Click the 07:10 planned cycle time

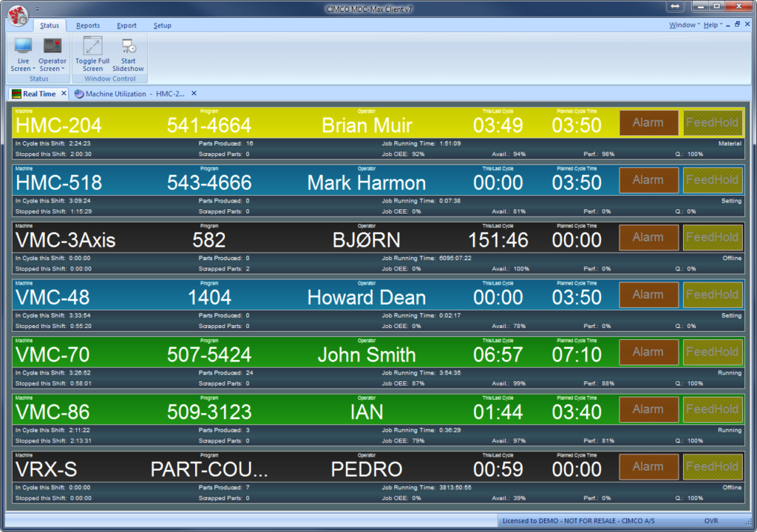577,355
